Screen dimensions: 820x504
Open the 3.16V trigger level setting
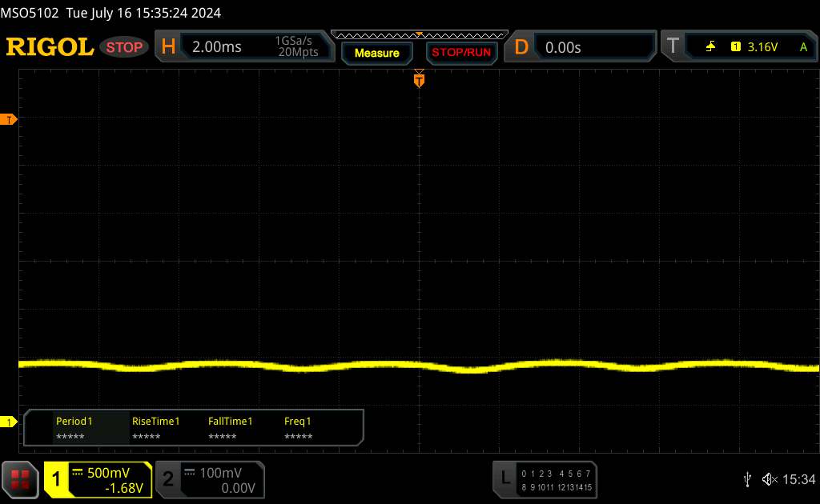pos(762,47)
